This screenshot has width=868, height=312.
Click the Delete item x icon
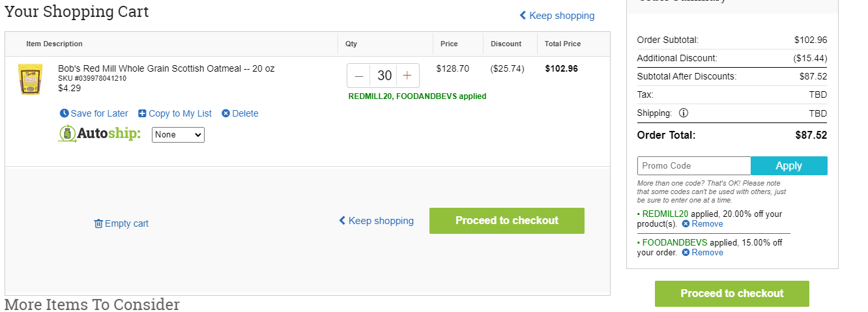[x=225, y=113]
